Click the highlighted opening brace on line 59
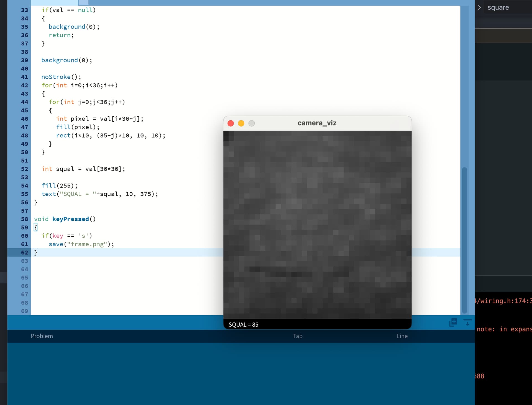532x405 pixels. coord(36,227)
